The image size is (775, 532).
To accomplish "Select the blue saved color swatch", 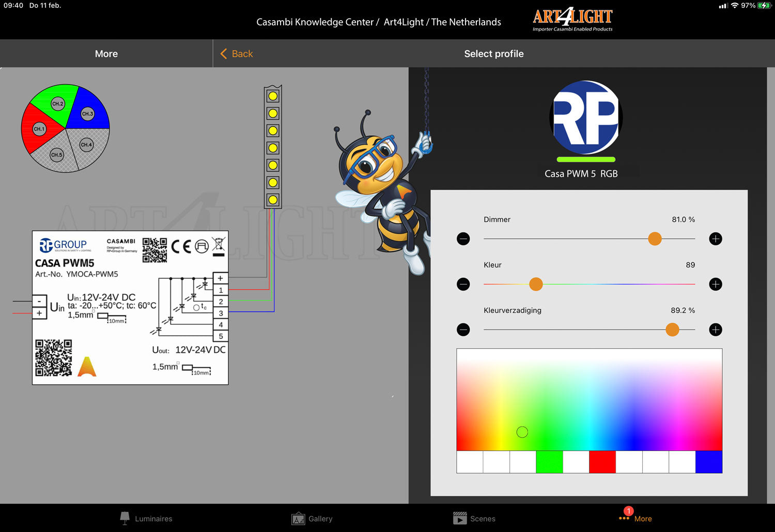I will click(x=709, y=462).
